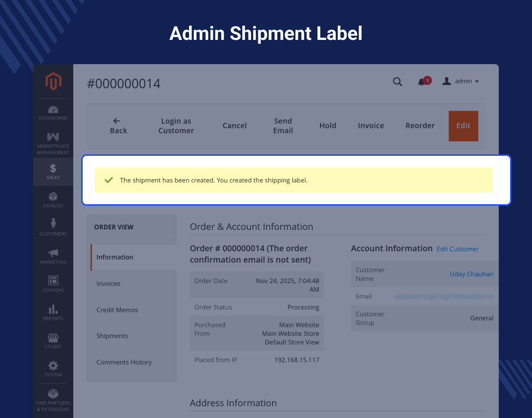The height and width of the screenshot is (418, 532).
Task: Open the Marketing sidebar menu
Action: tap(53, 256)
